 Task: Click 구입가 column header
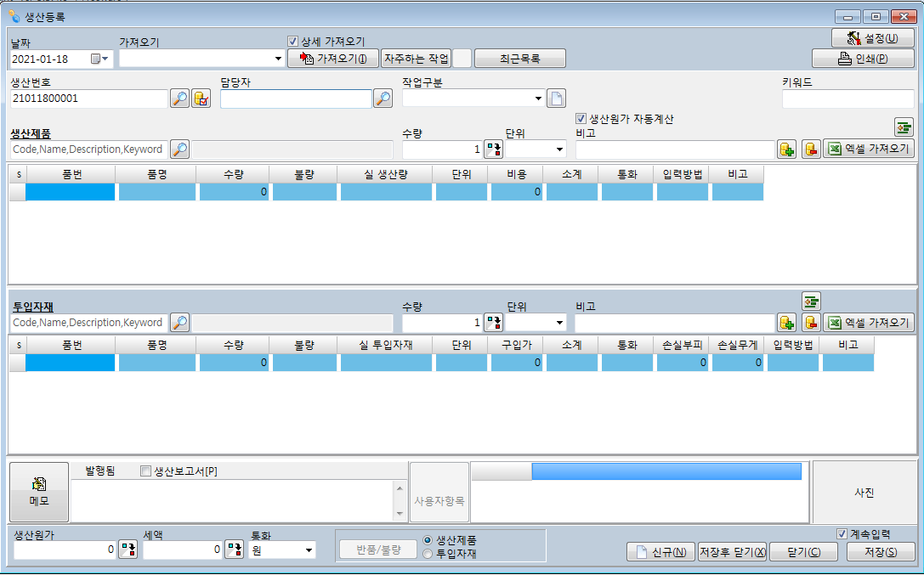(x=516, y=345)
